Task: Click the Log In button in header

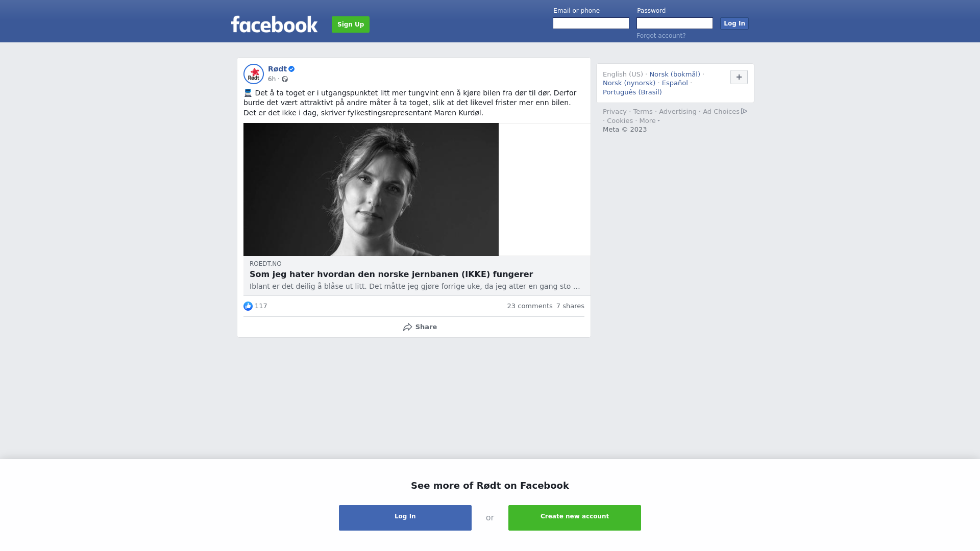Action: (734, 23)
